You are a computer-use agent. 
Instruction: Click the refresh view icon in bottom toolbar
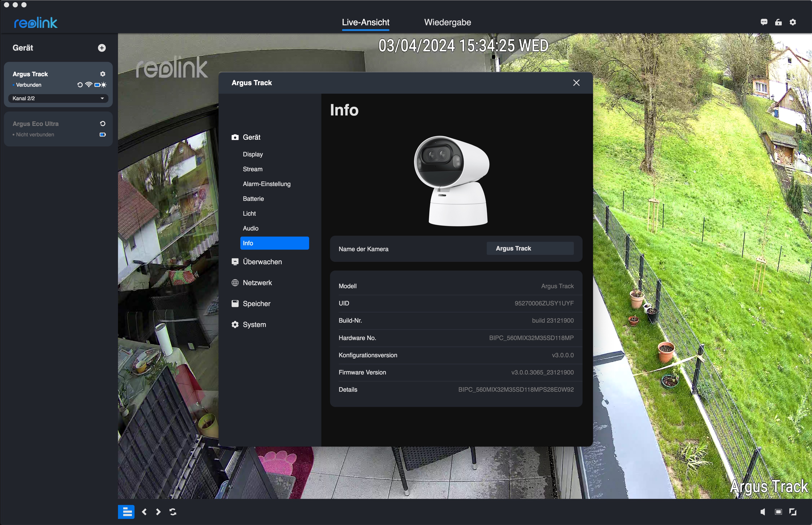173,512
